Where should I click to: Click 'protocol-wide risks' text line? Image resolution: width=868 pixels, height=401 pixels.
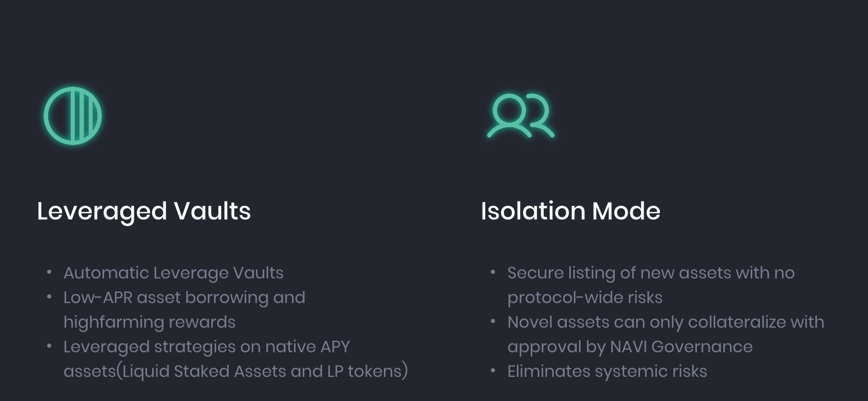point(585,298)
